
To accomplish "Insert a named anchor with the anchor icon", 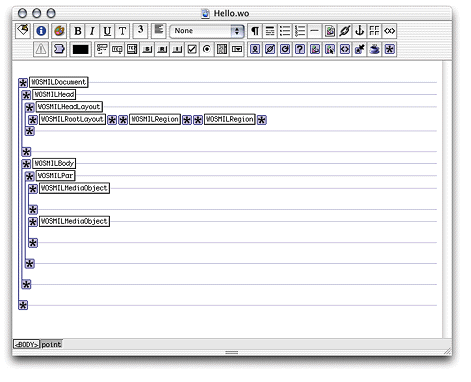I will pyautogui.click(x=359, y=31).
